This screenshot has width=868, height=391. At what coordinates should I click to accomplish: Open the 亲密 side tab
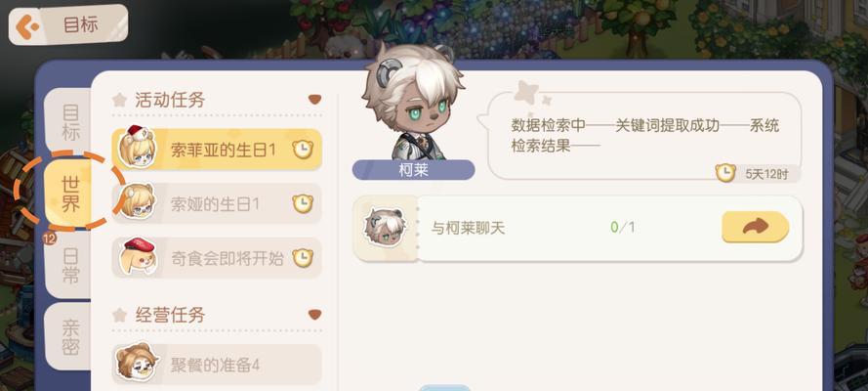click(x=69, y=336)
